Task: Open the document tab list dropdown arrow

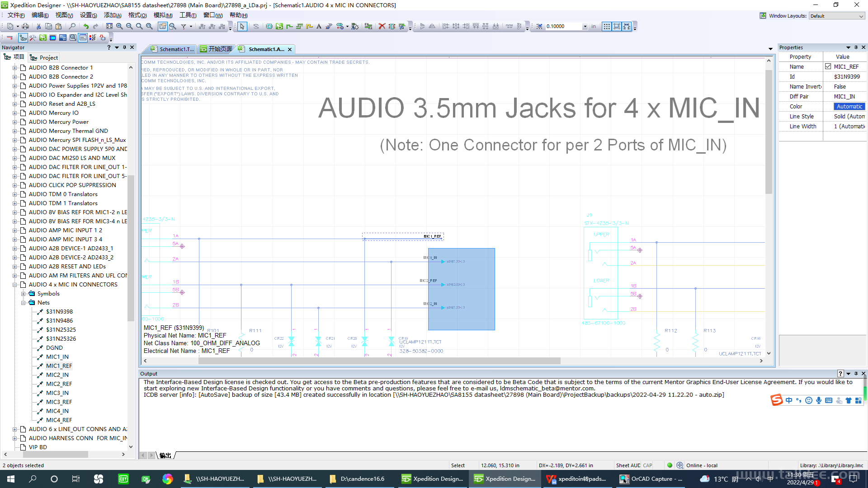Action: [770, 49]
